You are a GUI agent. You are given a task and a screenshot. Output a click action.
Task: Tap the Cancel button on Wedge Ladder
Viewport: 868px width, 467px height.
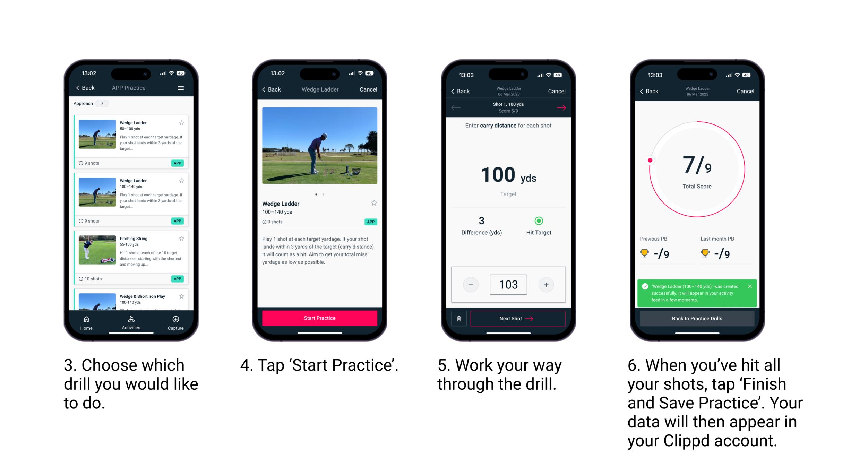point(368,90)
